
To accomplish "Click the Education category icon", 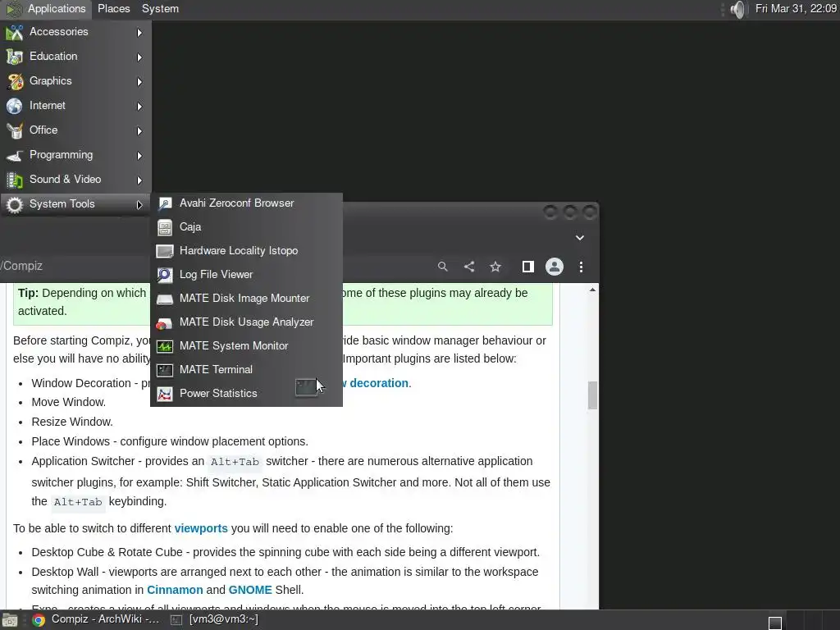I will click(15, 57).
